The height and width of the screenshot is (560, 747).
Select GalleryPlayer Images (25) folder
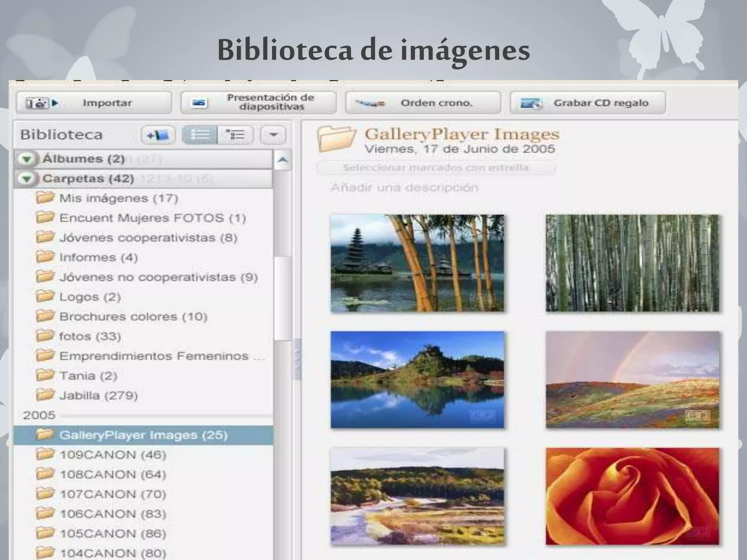(143, 435)
